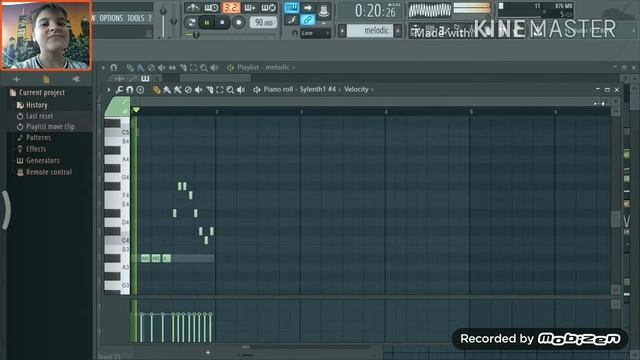Select the Mute tool in Playlist toolbar
The width and height of the screenshot is (640, 360).
pos(162,68)
